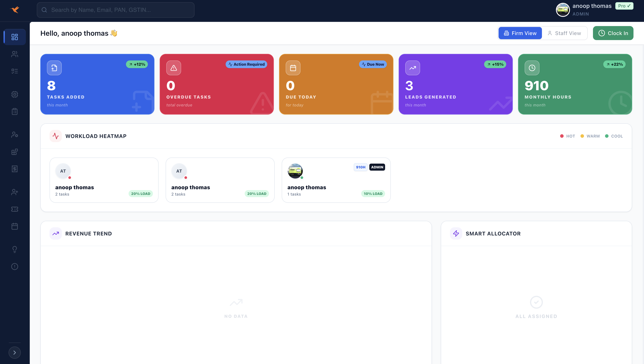Image resolution: width=644 pixels, height=364 pixels.
Task: Switch to Staff View
Action: tap(564, 33)
